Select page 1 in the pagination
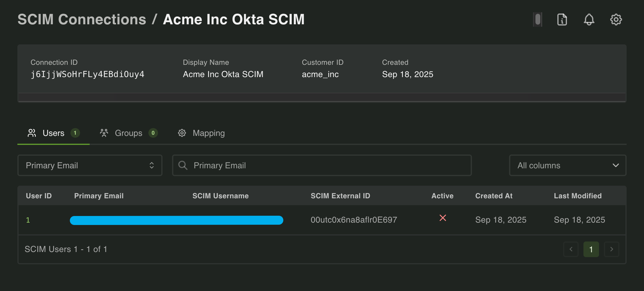This screenshot has height=291, width=644. click(591, 249)
